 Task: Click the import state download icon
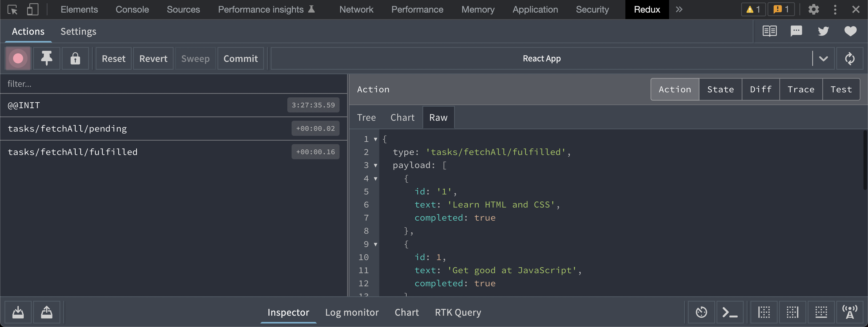18,312
